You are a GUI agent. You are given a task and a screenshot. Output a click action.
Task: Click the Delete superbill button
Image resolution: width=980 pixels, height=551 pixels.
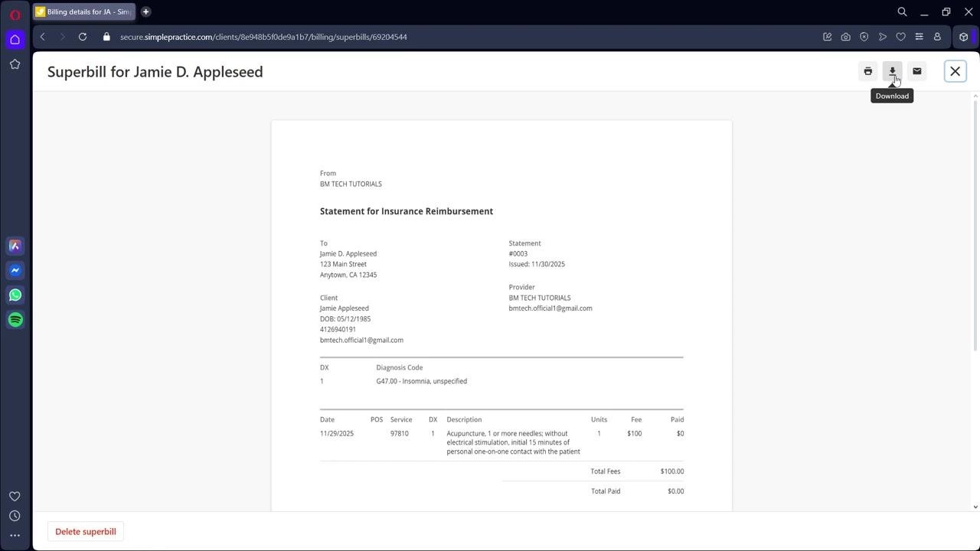(86, 532)
